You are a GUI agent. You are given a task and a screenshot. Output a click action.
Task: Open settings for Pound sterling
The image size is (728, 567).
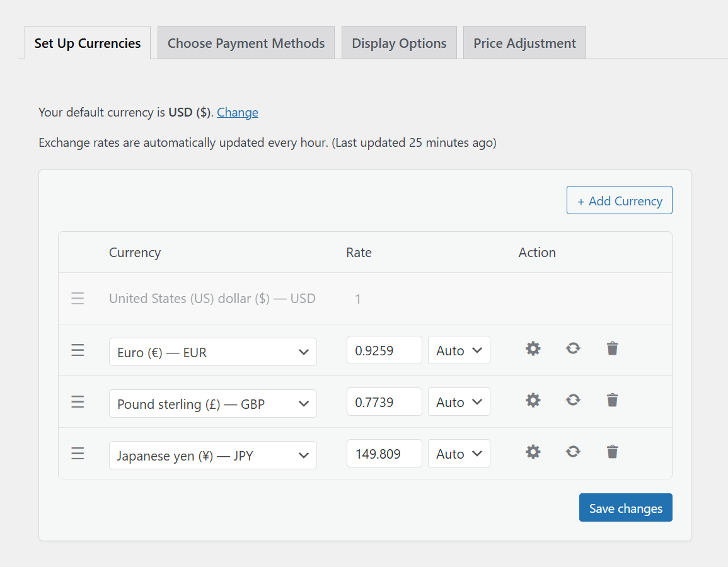click(533, 400)
